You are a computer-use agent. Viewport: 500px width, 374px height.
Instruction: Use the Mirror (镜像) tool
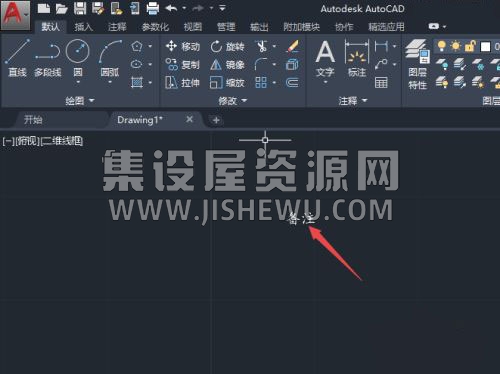pos(227,65)
